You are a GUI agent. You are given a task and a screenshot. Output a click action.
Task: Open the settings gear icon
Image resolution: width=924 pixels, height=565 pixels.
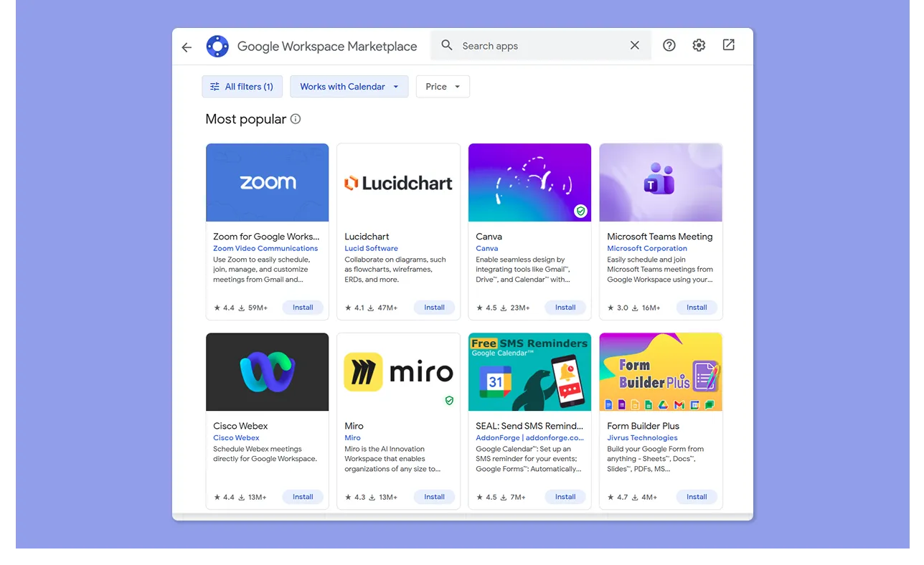698,44
